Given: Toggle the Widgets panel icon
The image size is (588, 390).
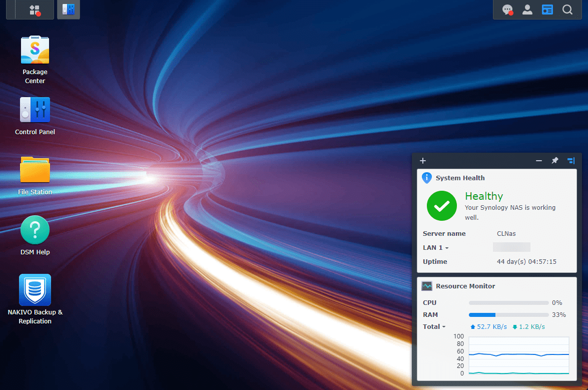Looking at the screenshot, I should tap(547, 10).
